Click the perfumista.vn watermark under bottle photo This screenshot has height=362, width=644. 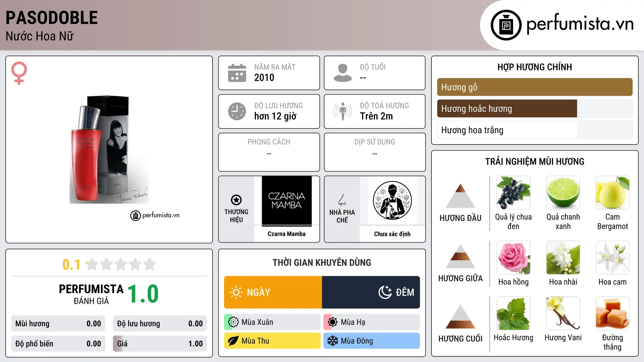click(x=155, y=216)
